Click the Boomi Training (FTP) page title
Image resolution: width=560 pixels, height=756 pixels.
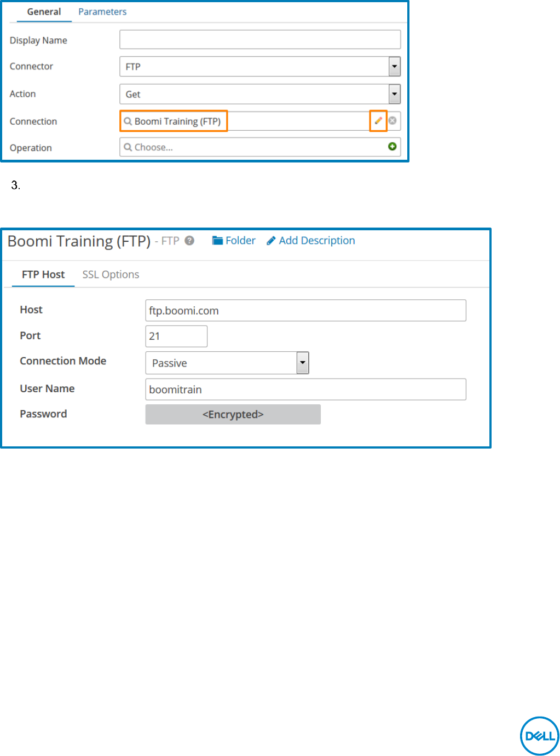(79, 241)
